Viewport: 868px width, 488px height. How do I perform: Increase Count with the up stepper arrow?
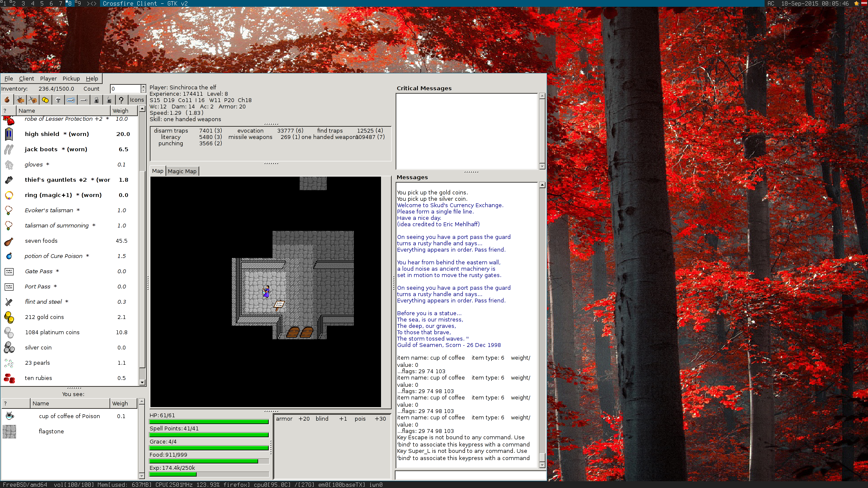[x=143, y=86]
